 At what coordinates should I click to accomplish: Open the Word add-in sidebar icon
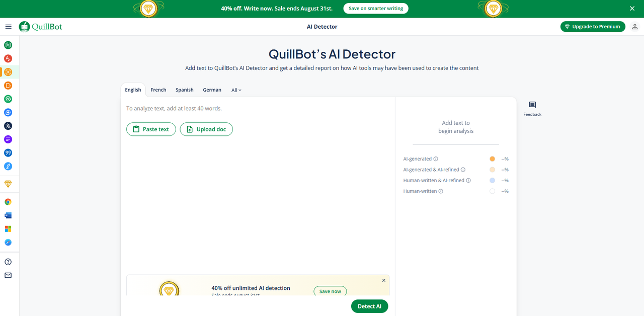tap(8, 215)
